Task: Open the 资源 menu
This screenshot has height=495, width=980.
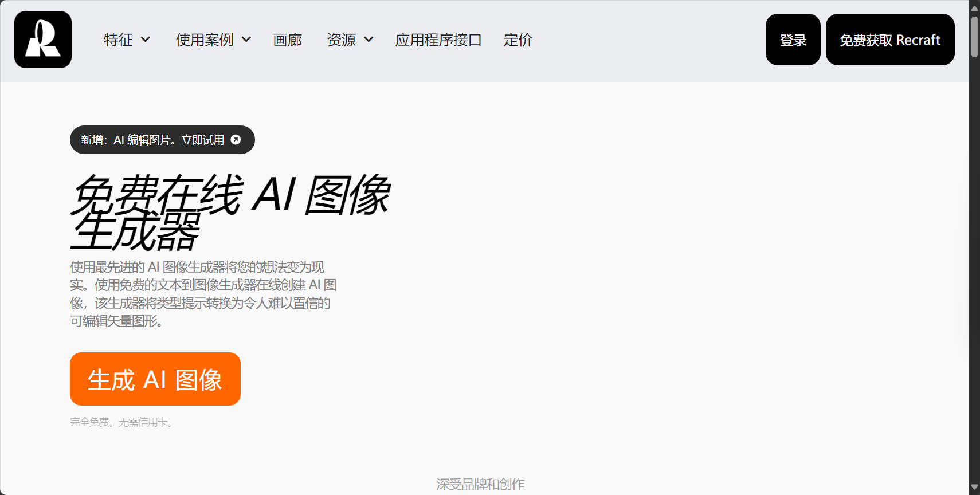Action: point(350,40)
